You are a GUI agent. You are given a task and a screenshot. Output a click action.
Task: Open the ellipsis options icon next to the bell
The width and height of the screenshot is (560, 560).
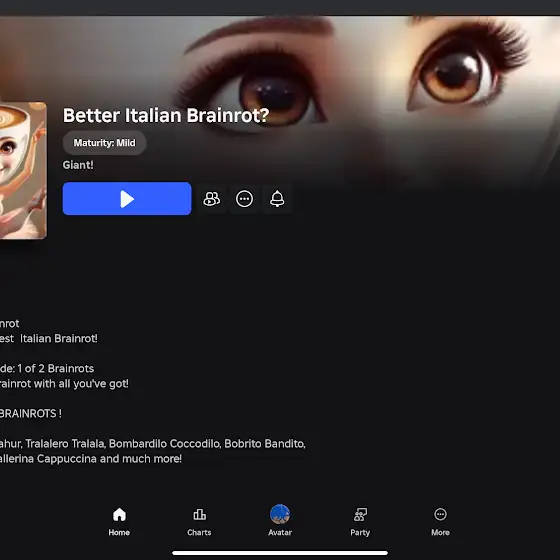pos(244,199)
